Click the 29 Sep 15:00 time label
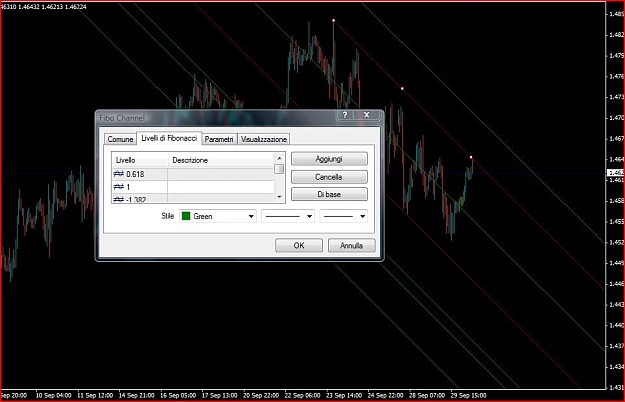625x402 pixels. point(468,396)
